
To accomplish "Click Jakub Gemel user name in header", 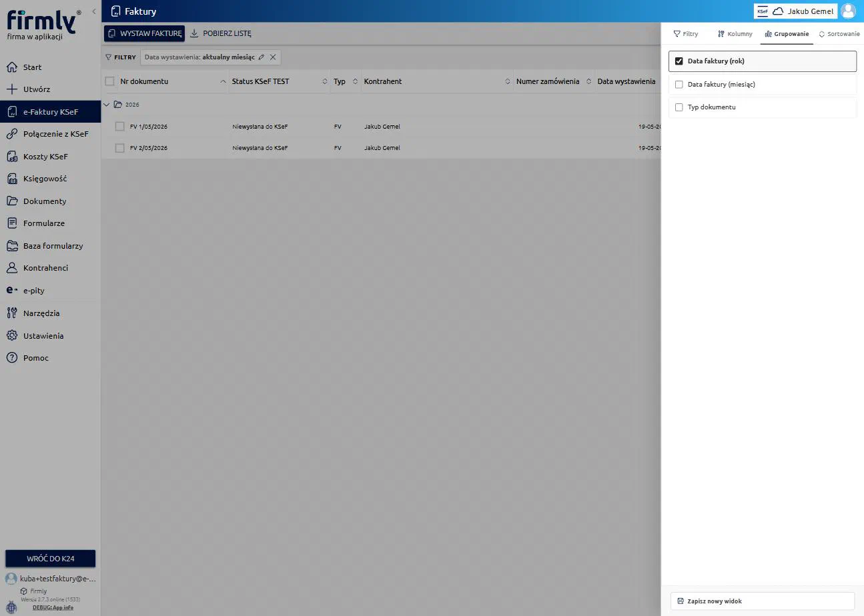I will pyautogui.click(x=811, y=11).
